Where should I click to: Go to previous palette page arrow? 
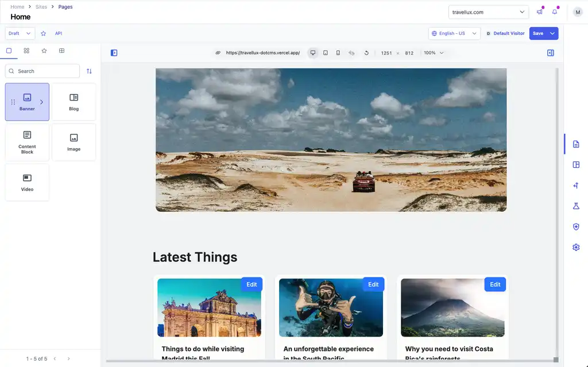[55, 359]
